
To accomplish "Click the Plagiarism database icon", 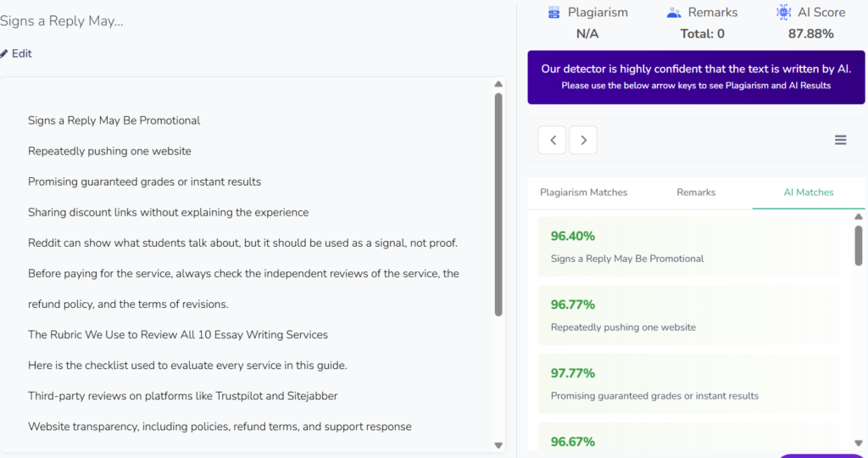I will (554, 12).
